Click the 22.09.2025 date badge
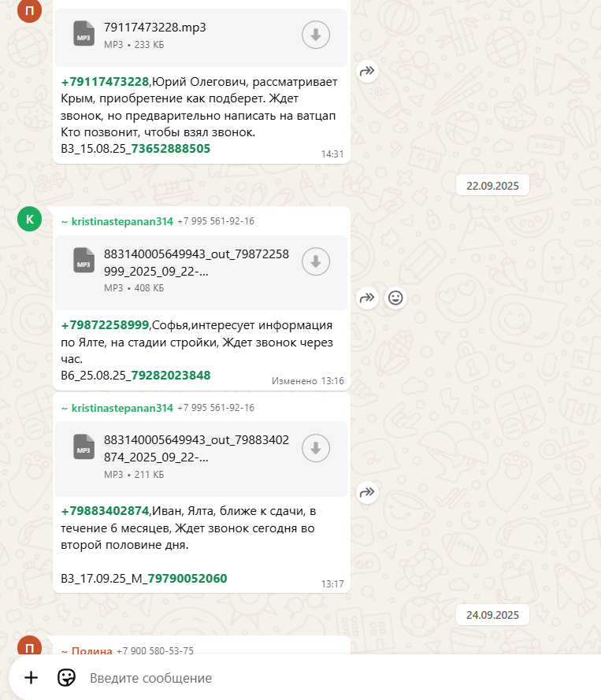 click(492, 186)
